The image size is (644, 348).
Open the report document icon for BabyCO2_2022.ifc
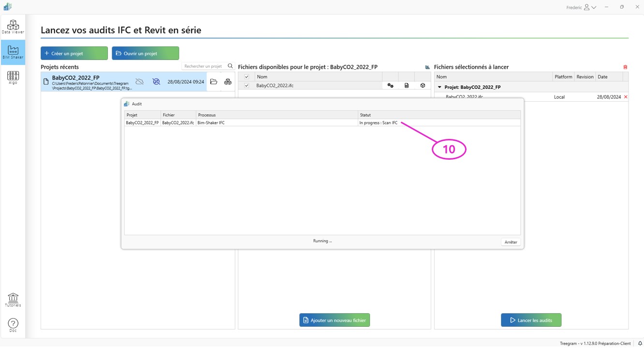(x=407, y=86)
